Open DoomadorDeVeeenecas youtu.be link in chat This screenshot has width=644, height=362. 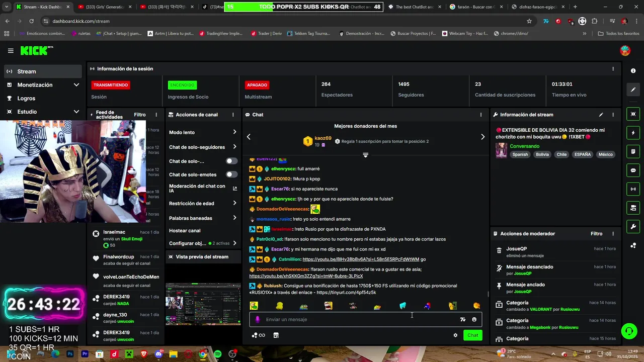point(306,276)
